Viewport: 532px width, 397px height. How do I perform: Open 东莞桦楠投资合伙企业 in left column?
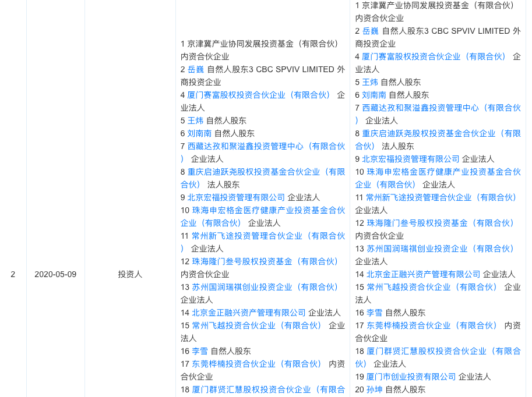[257, 364]
